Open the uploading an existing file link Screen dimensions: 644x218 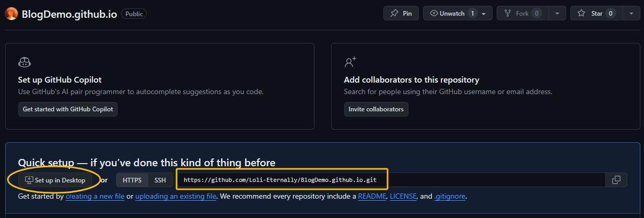[175, 197]
